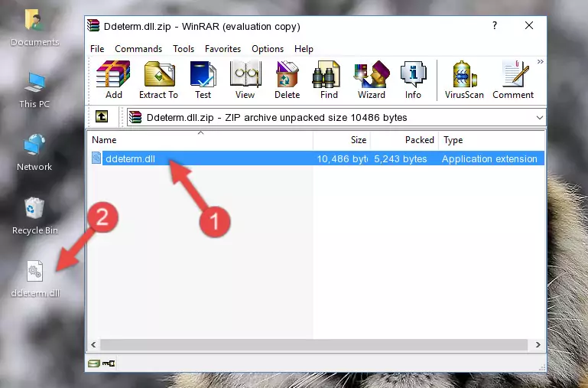
Task: Sort by Type column header
Action: pyautogui.click(x=492, y=140)
